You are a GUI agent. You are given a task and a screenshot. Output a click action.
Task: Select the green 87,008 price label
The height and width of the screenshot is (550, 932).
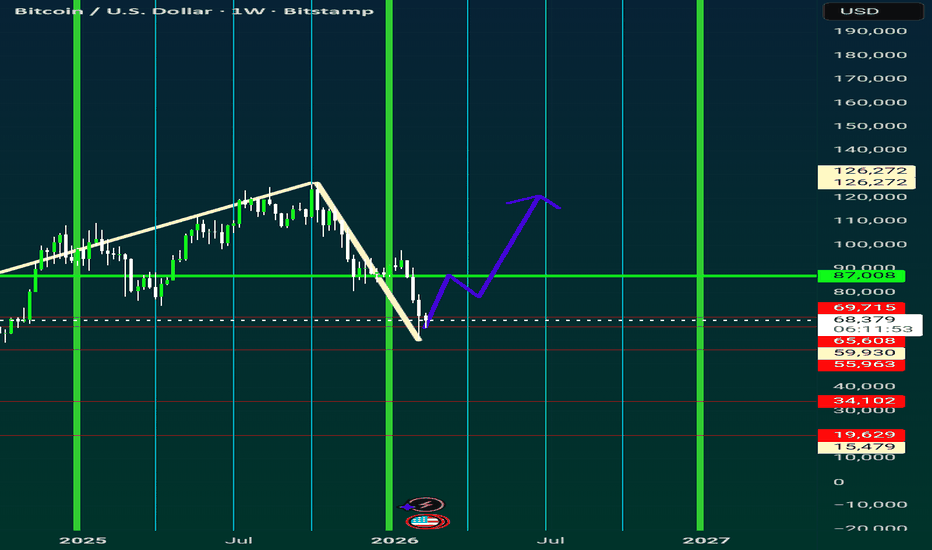[861, 276]
